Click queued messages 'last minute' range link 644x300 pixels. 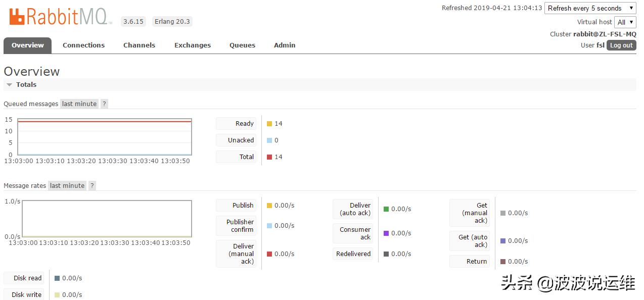[x=79, y=104]
